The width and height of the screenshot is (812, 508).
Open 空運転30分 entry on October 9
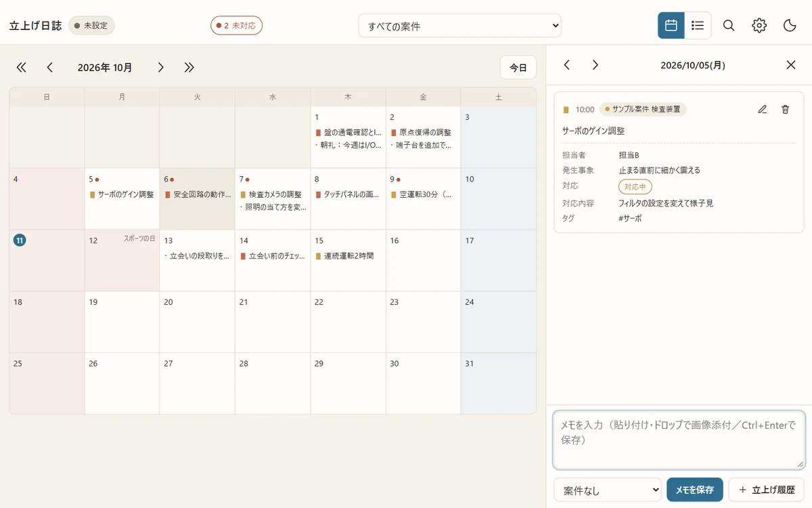(423, 194)
